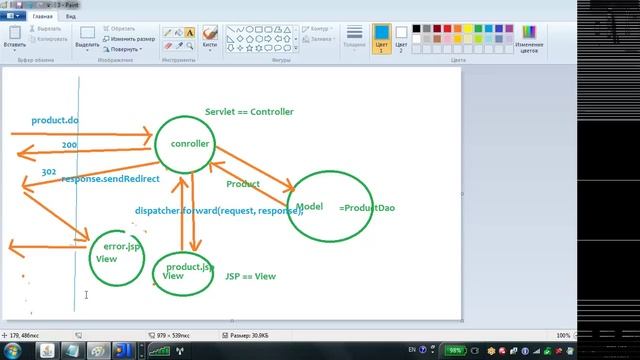Screen dimensions: 640x360
Task: Pick the yellow color swatch
Action: tap(468, 29)
